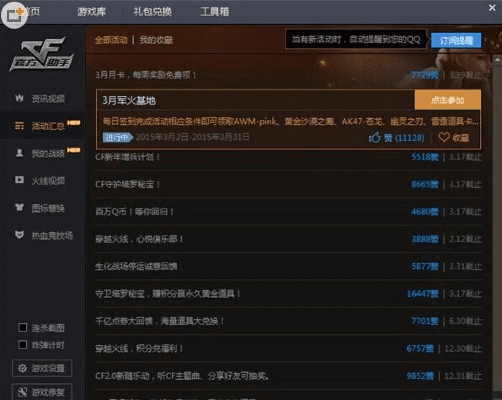Viewport: 502px width, 400px height.
Task: Open the 生化战场停运诚意回馈 activity
Action: [136, 266]
